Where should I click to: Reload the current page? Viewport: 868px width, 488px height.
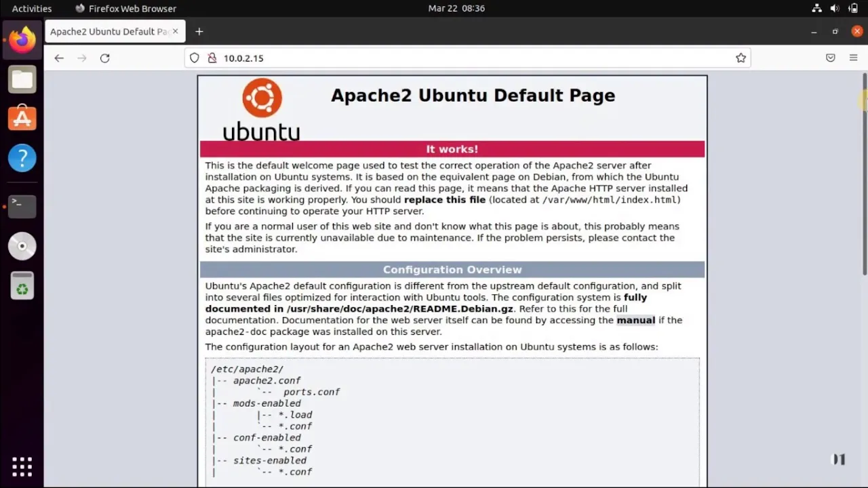pos(105,58)
